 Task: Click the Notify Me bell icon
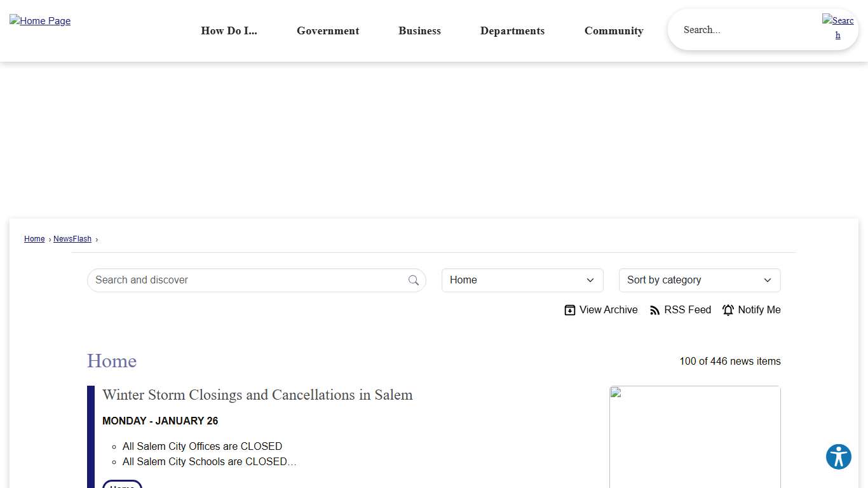[x=728, y=310]
